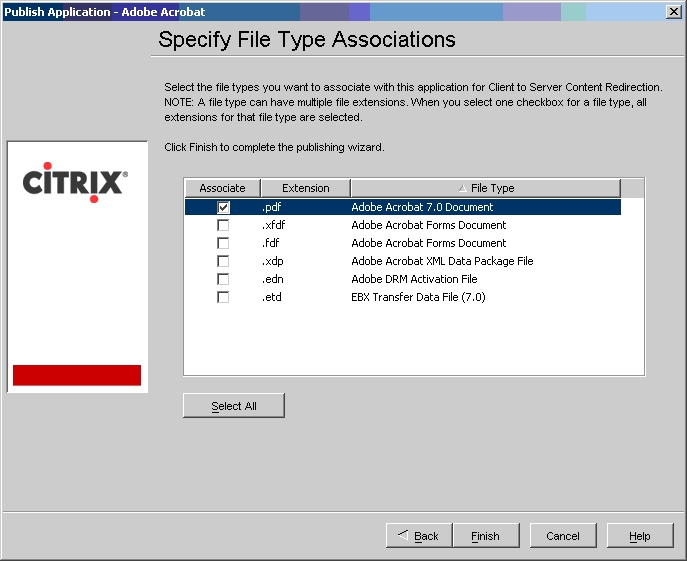687x561 pixels.
Task: Select the Adobe Acrobat 7.0 Document row
Action: pyautogui.click(x=421, y=207)
